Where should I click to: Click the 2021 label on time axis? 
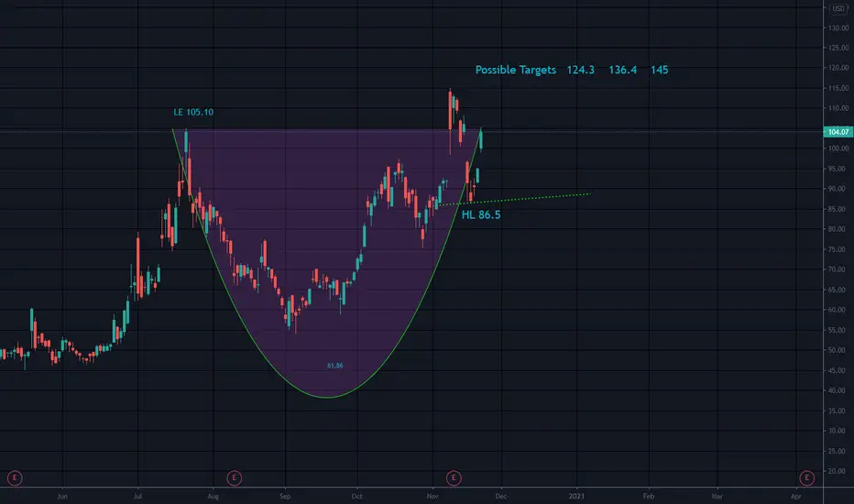[x=576, y=497]
